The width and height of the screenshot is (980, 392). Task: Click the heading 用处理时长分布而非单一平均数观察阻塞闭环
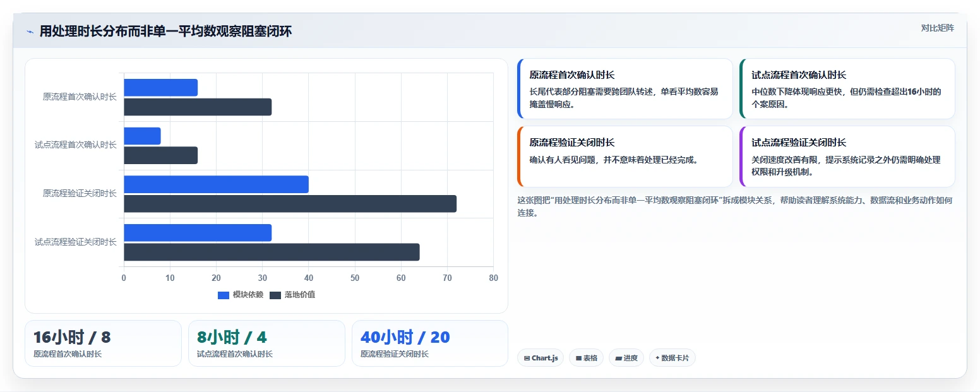coord(165,31)
